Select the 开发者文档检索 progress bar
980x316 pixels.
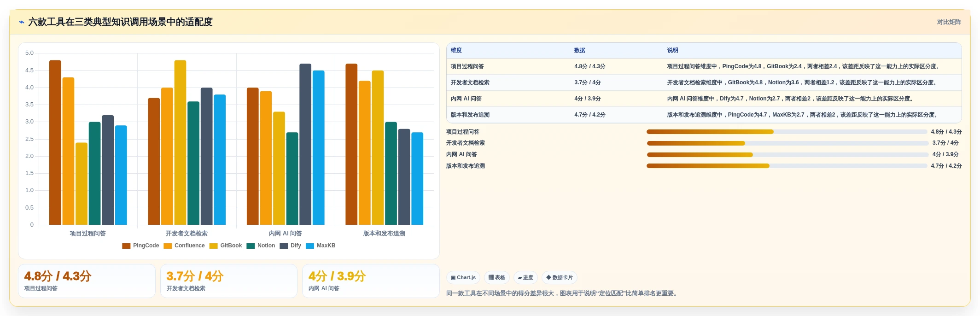point(787,143)
